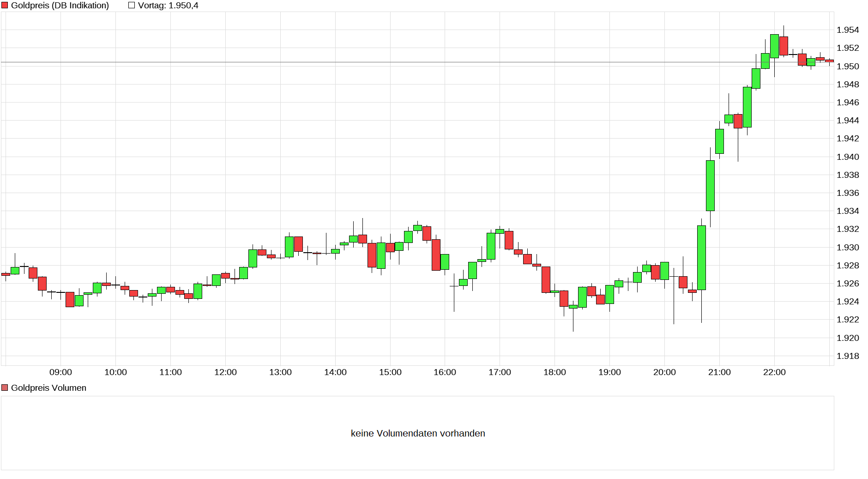Screen dimensions: 868x479
Task: Toggle visibility of the Goldpreis Volumen series
Action: coord(5,388)
